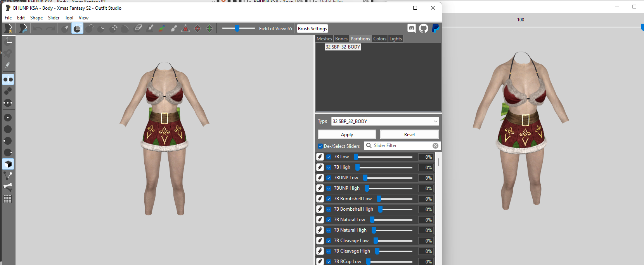
Task: Switch to the Bones tab
Action: pos(341,39)
